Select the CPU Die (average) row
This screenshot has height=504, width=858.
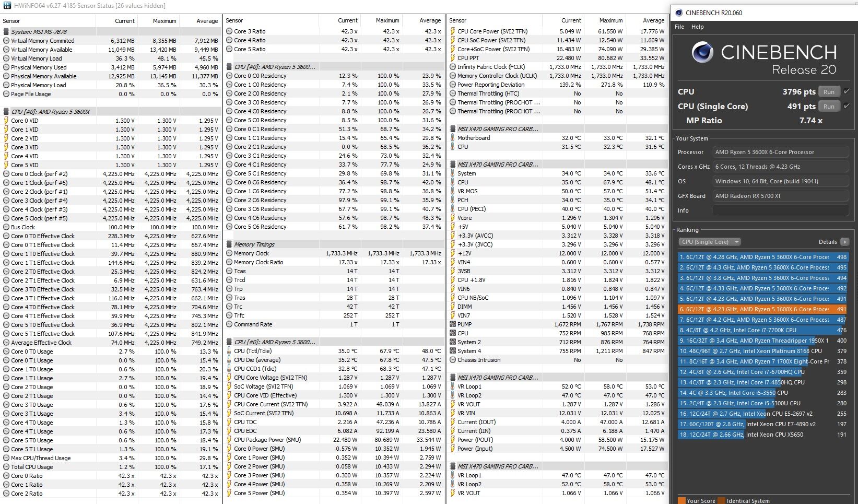coord(334,360)
